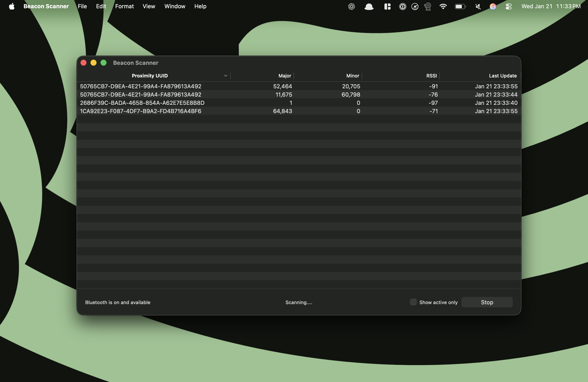Click the RSSI value -97
This screenshot has height=382, width=588.
(x=433, y=103)
